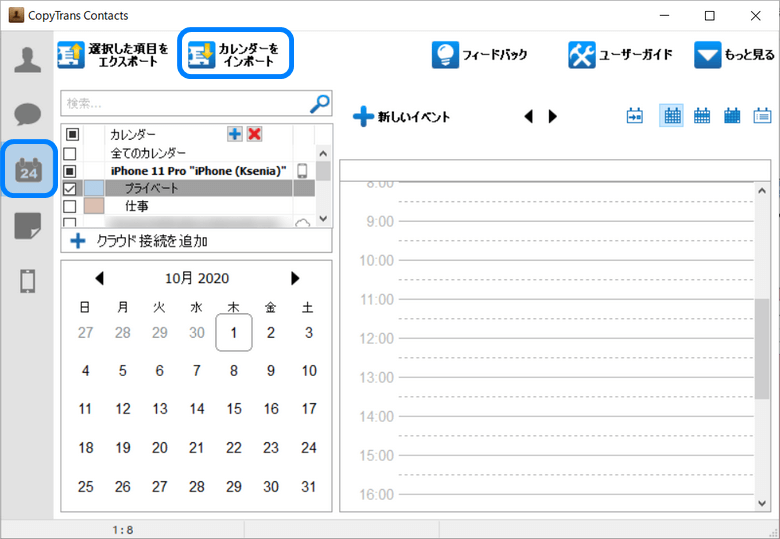The height and width of the screenshot is (539, 780).
Task: Click the 10月 2020 month title
Action: (197, 278)
